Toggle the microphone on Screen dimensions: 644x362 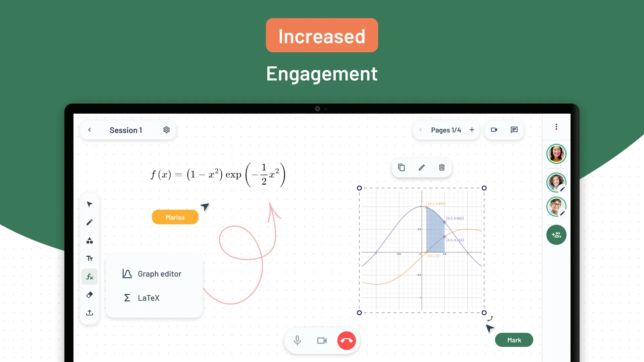[297, 340]
